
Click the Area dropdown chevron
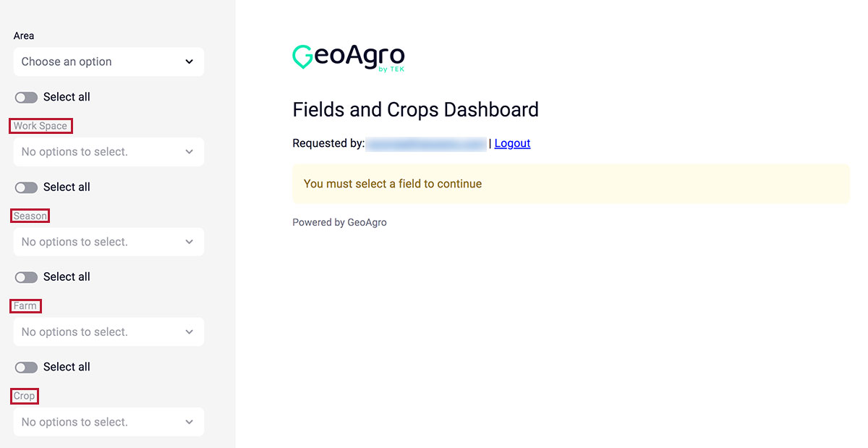(189, 62)
